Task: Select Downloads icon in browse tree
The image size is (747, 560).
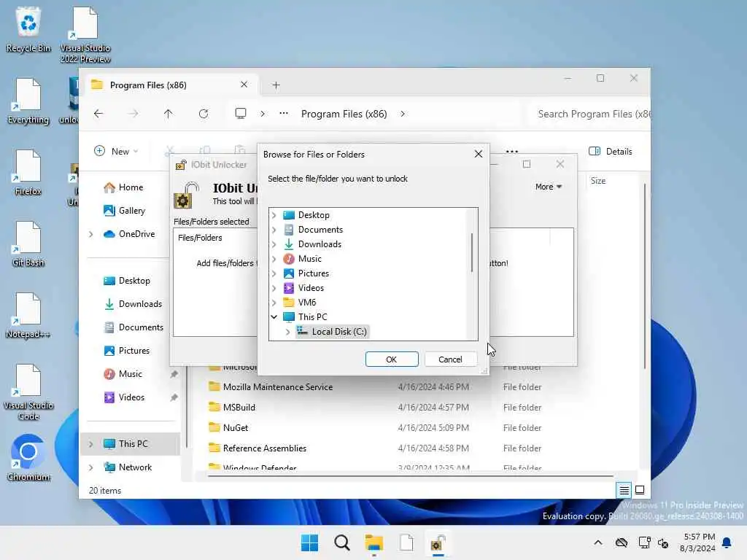Action: (289, 244)
